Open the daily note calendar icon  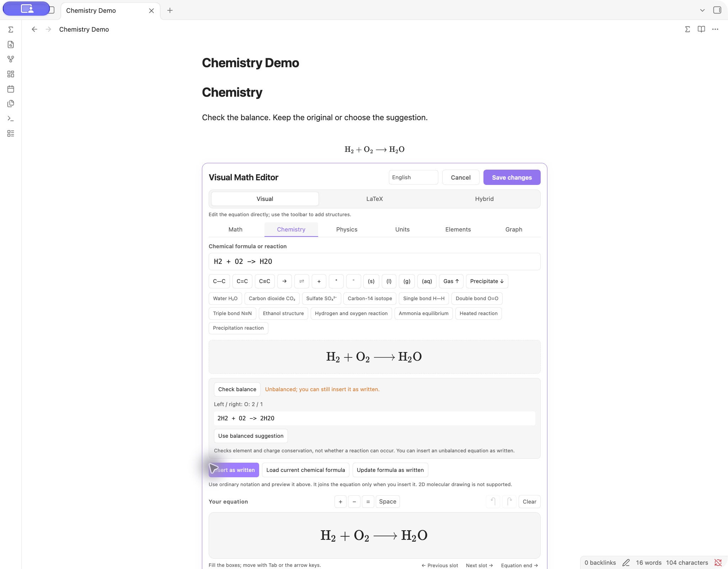(x=11, y=89)
